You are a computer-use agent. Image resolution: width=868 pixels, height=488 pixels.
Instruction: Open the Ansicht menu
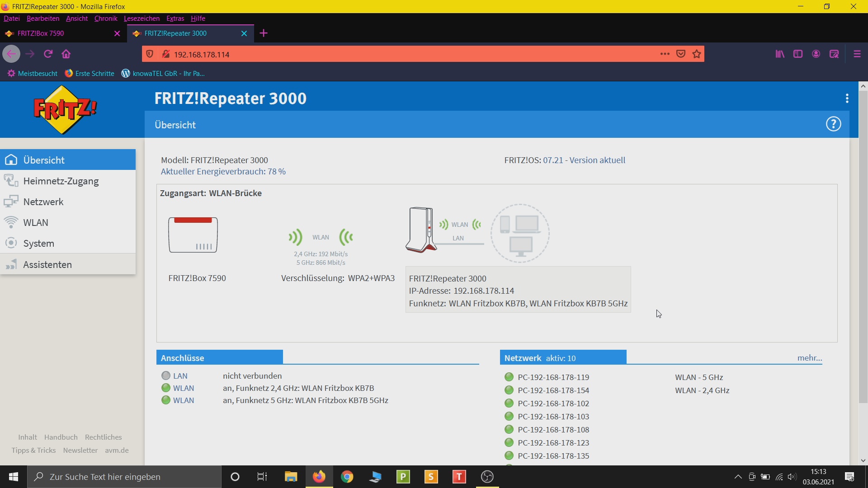(77, 19)
